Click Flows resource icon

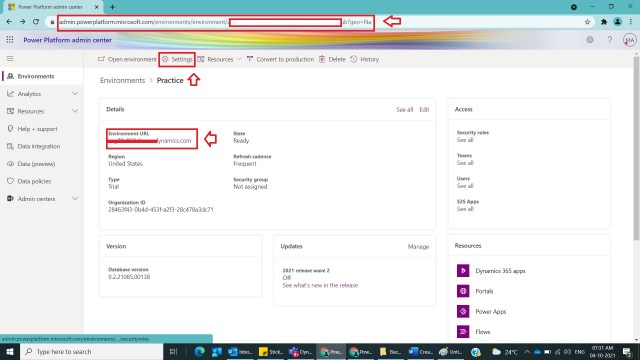coord(463,332)
